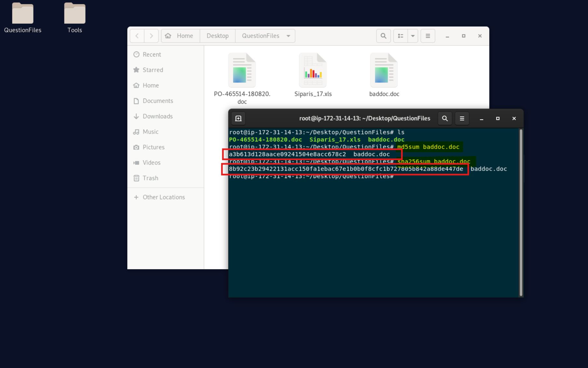The width and height of the screenshot is (588, 368).
Task: Select the baddoc.doc file icon
Action: pyautogui.click(x=384, y=70)
